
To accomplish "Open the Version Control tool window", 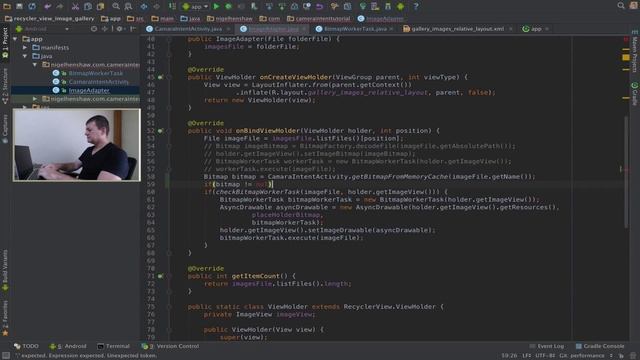I will [170, 346].
